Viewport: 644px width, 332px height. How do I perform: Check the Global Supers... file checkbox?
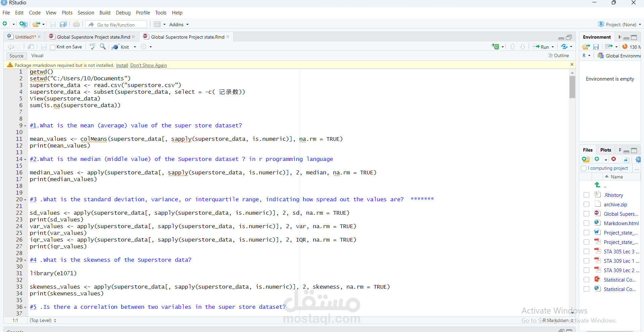coord(586,214)
